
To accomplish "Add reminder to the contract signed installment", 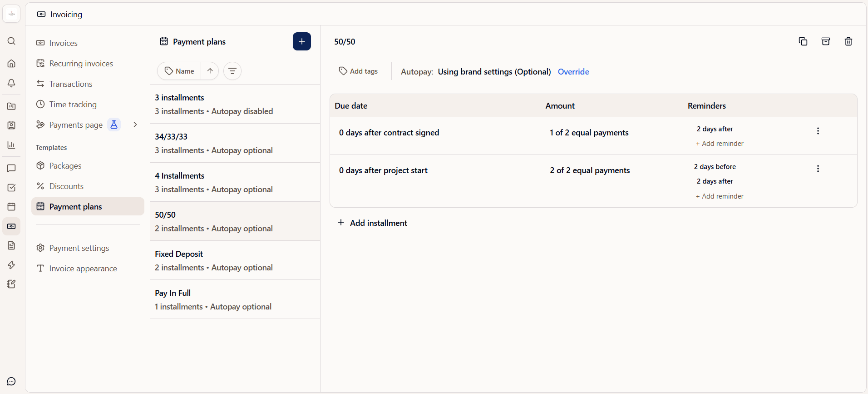I will [720, 144].
